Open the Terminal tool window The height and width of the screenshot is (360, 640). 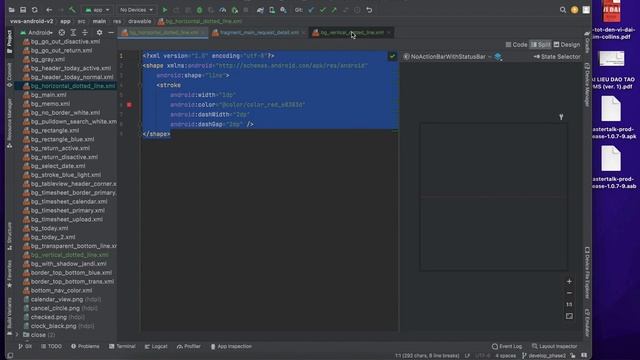(x=122, y=346)
